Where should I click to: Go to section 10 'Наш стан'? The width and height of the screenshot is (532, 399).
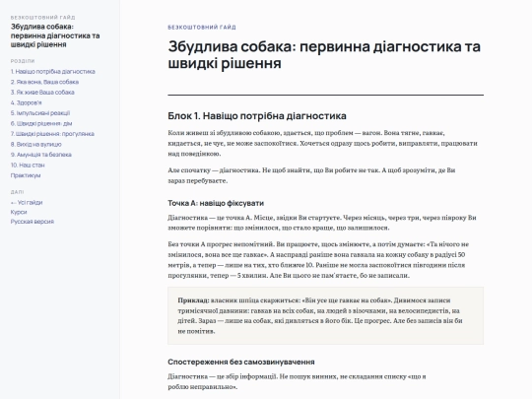click(28, 165)
